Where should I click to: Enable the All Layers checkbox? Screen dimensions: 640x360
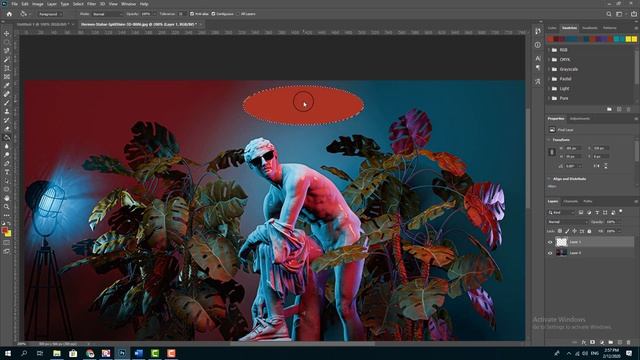click(238, 14)
